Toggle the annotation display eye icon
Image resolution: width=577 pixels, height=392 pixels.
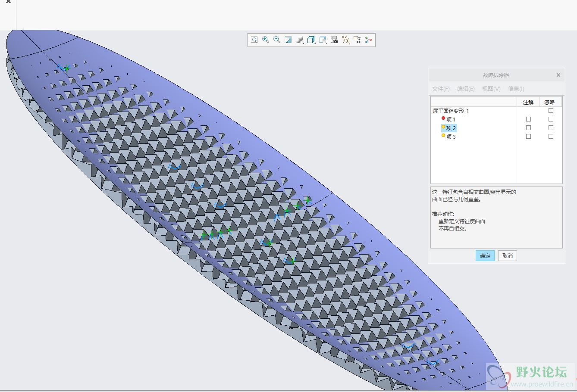[x=357, y=40]
